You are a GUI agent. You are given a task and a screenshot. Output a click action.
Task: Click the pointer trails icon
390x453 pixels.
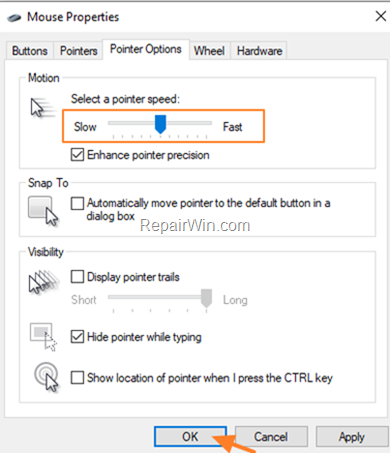(x=44, y=282)
